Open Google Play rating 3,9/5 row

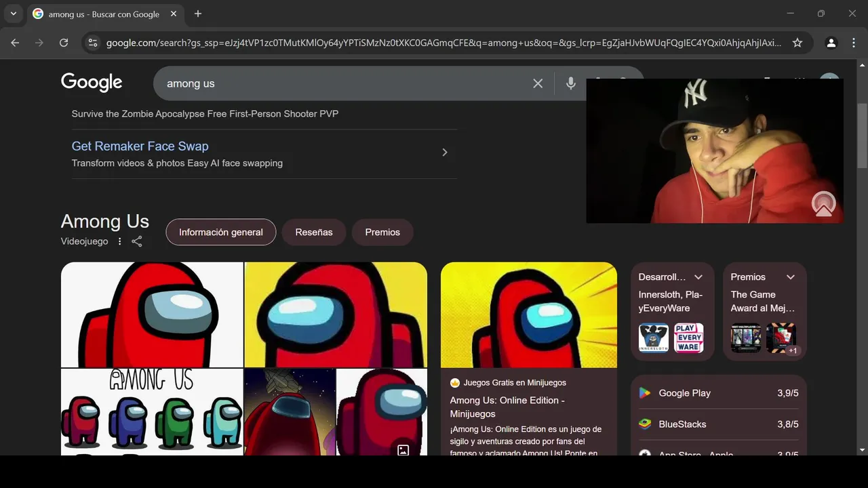pyautogui.click(x=719, y=393)
